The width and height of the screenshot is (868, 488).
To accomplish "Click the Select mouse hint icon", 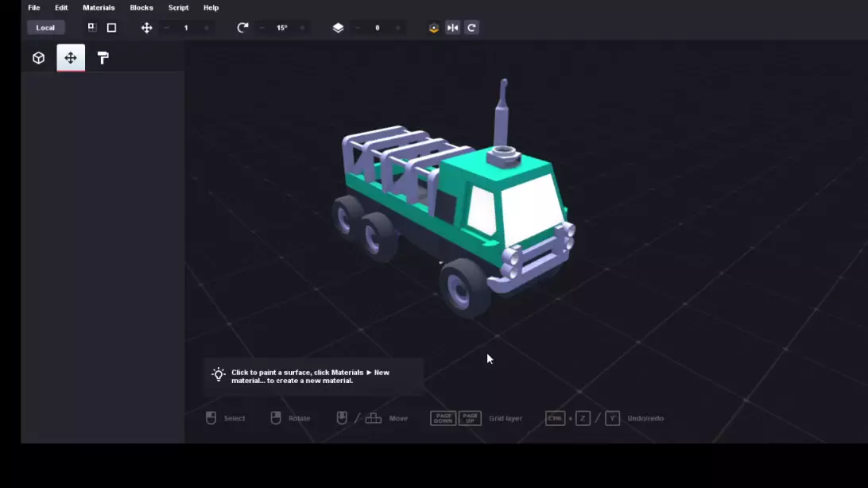I will click(x=211, y=418).
